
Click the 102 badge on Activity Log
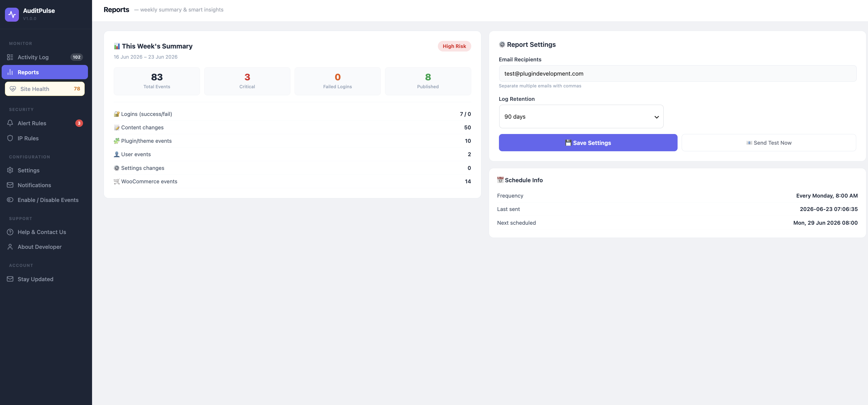click(x=76, y=57)
